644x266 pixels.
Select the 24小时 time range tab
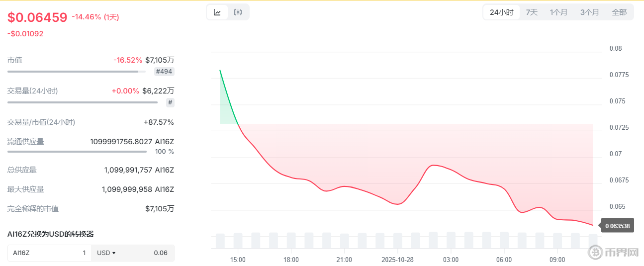pos(501,12)
